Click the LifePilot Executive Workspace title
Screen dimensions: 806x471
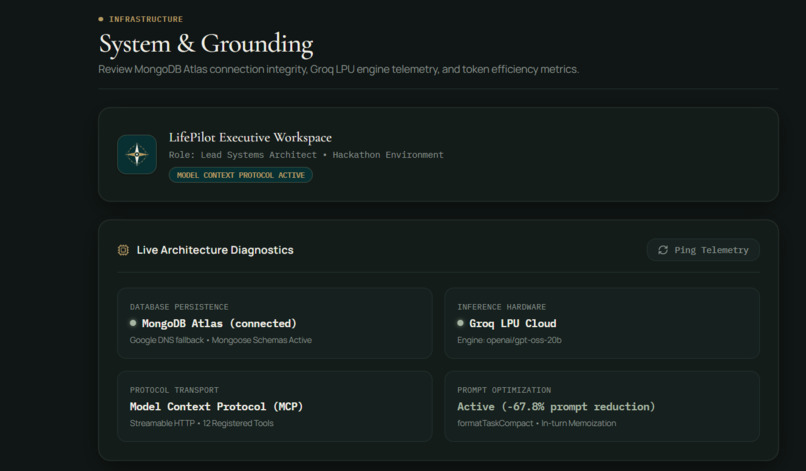pos(250,137)
